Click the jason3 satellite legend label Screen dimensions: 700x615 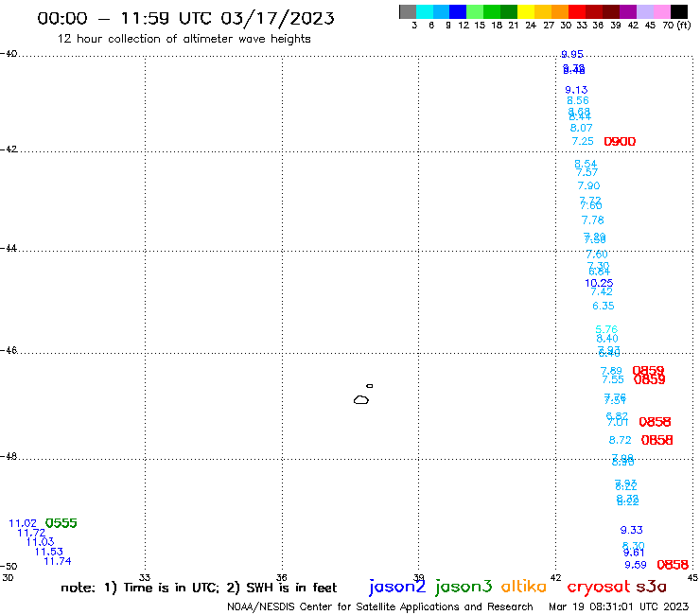pyautogui.click(x=464, y=588)
